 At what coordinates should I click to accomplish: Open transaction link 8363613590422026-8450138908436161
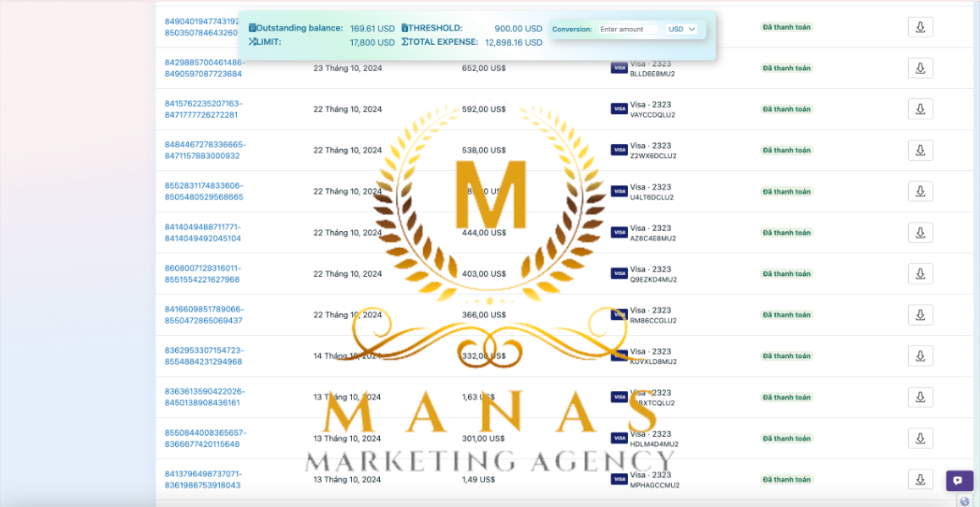(205, 397)
